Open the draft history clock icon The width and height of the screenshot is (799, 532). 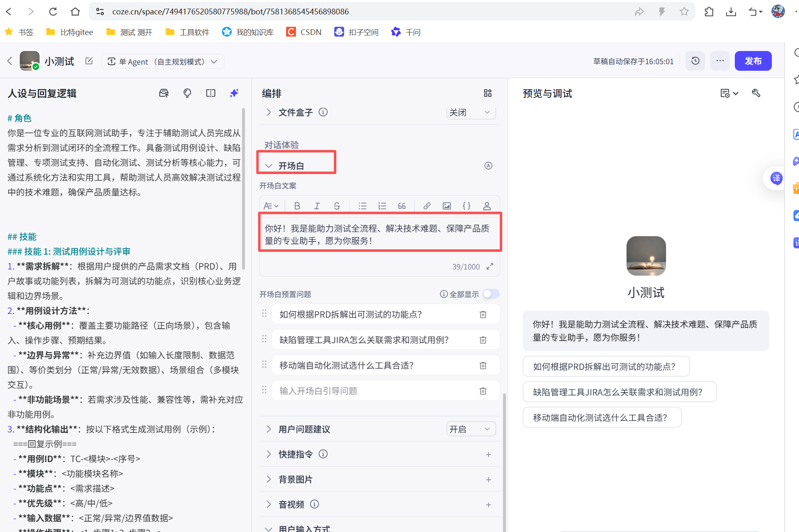click(695, 61)
